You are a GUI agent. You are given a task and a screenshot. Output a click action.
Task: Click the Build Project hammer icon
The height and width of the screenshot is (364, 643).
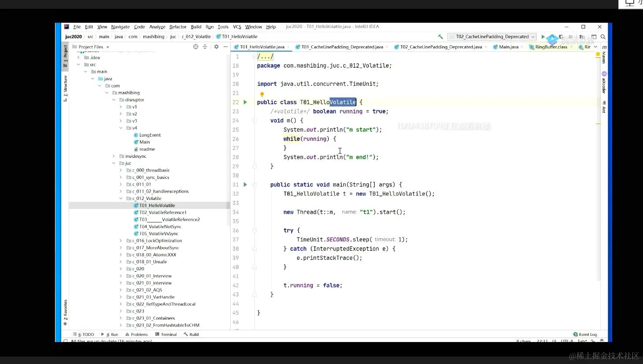440,37
